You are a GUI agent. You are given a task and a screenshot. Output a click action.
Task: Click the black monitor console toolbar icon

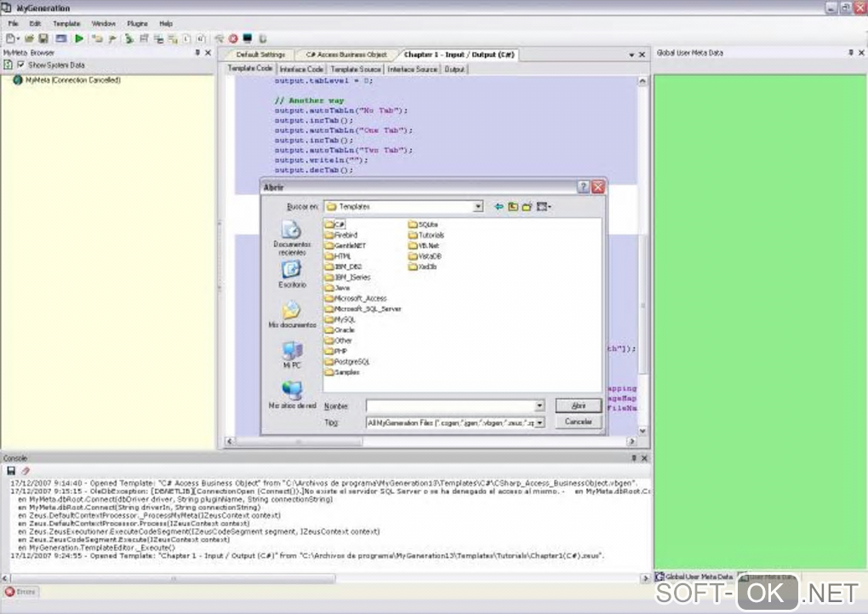tap(248, 38)
